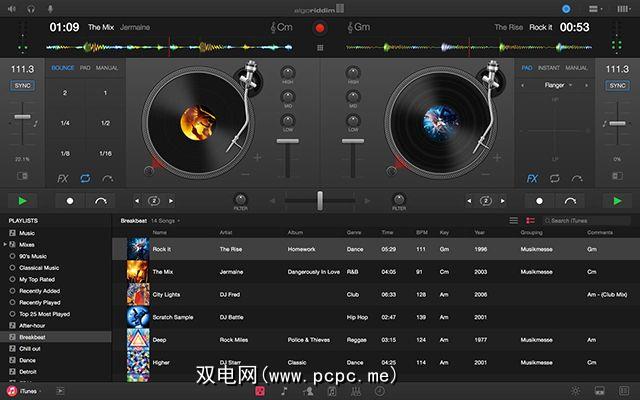Start recording with the red record button

pyautogui.click(x=320, y=28)
